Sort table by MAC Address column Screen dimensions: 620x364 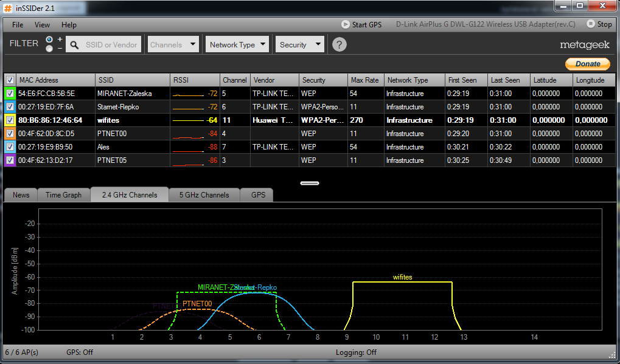56,80
